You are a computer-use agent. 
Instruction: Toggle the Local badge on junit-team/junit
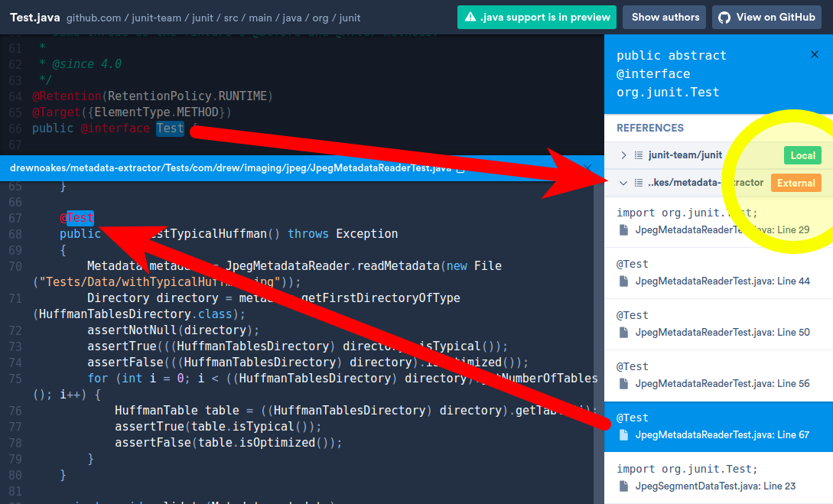[x=802, y=155]
